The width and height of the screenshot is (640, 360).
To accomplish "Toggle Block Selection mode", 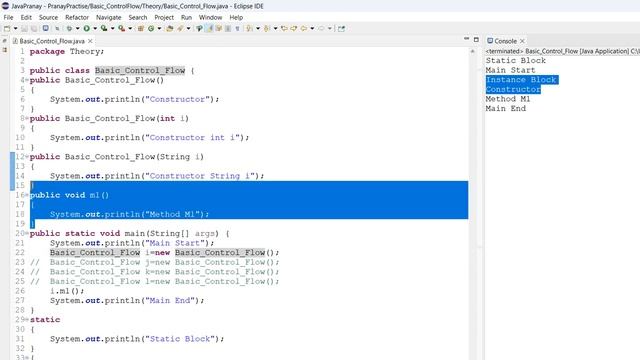I will pyautogui.click(x=228, y=29).
